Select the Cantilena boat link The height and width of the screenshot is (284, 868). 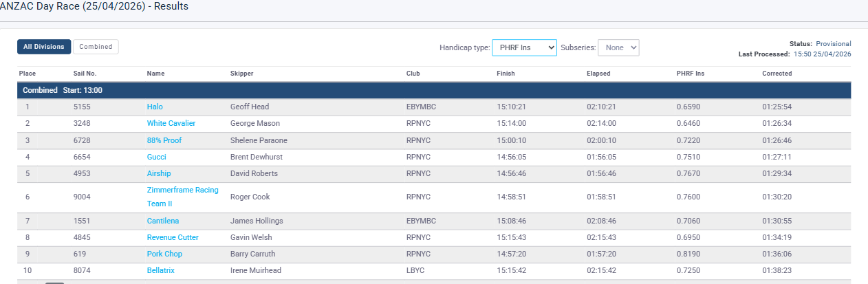pos(163,221)
